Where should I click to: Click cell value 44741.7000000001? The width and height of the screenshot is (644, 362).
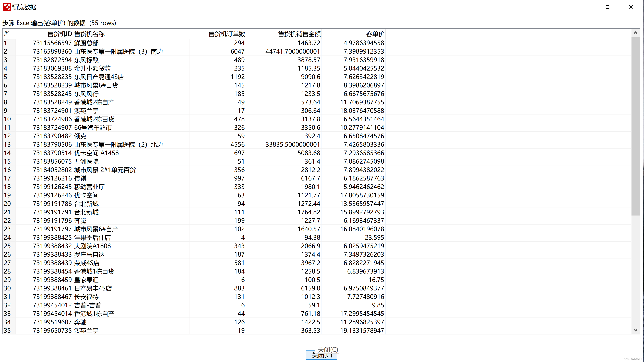tap(292, 52)
